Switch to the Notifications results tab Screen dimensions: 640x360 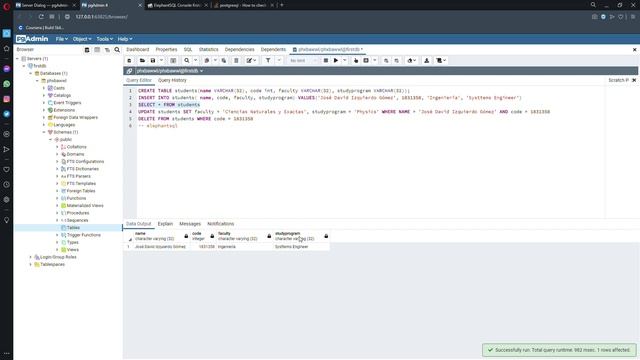point(220,224)
